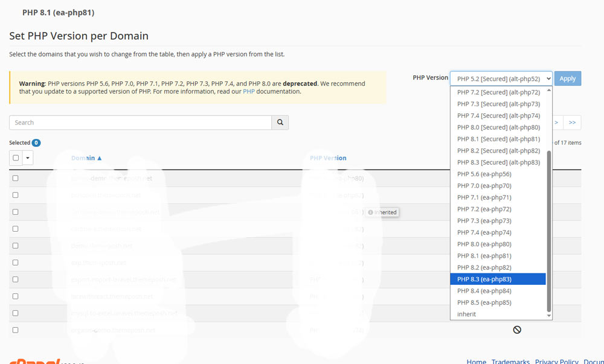The height and width of the screenshot is (364, 604).
Task: Choose PHP 8.3 (ea-php83) from list
Action: 484,279
